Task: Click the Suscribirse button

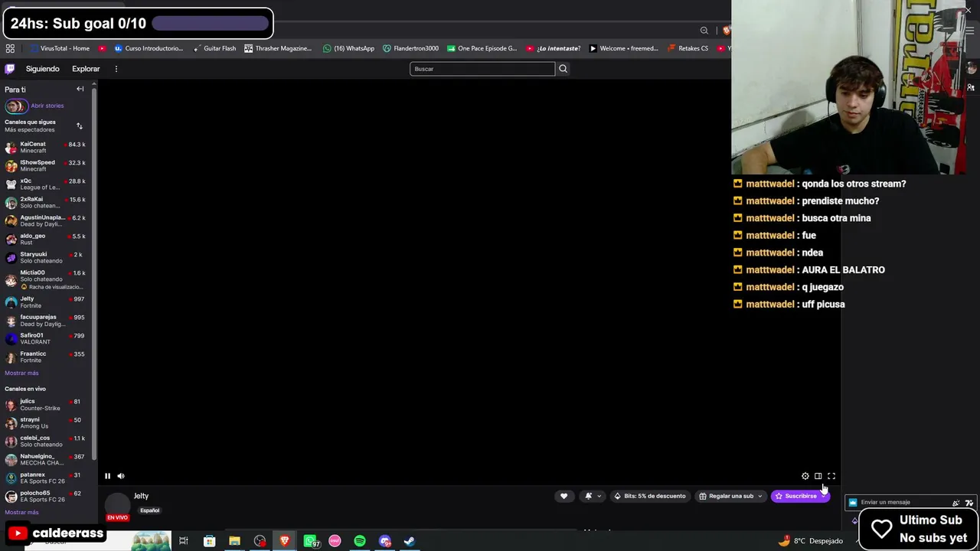Action: click(x=795, y=496)
